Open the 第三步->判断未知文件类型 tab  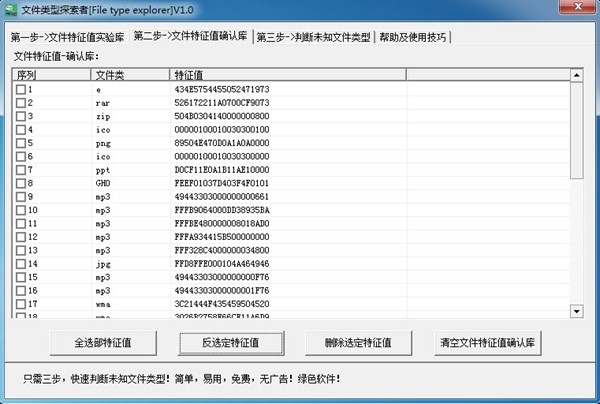pyautogui.click(x=313, y=37)
